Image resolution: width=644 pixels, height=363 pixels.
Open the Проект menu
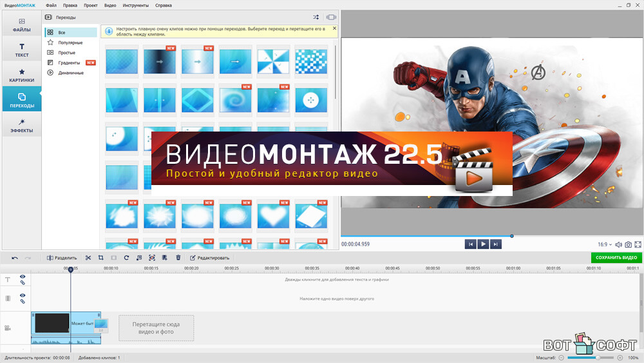click(90, 5)
